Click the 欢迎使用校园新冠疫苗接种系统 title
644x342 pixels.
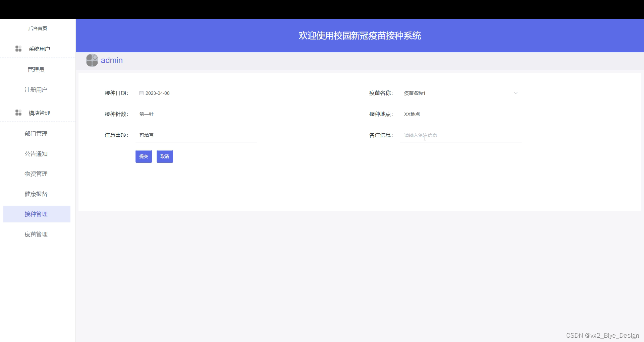pos(360,36)
